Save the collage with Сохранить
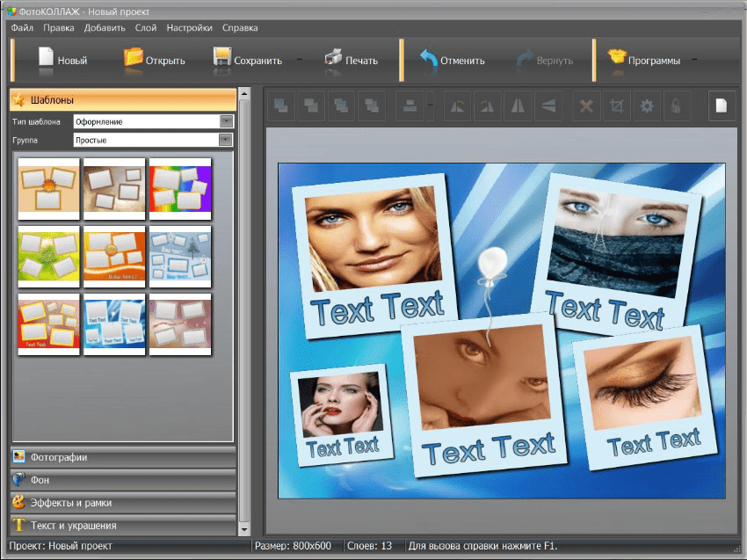 247,61
